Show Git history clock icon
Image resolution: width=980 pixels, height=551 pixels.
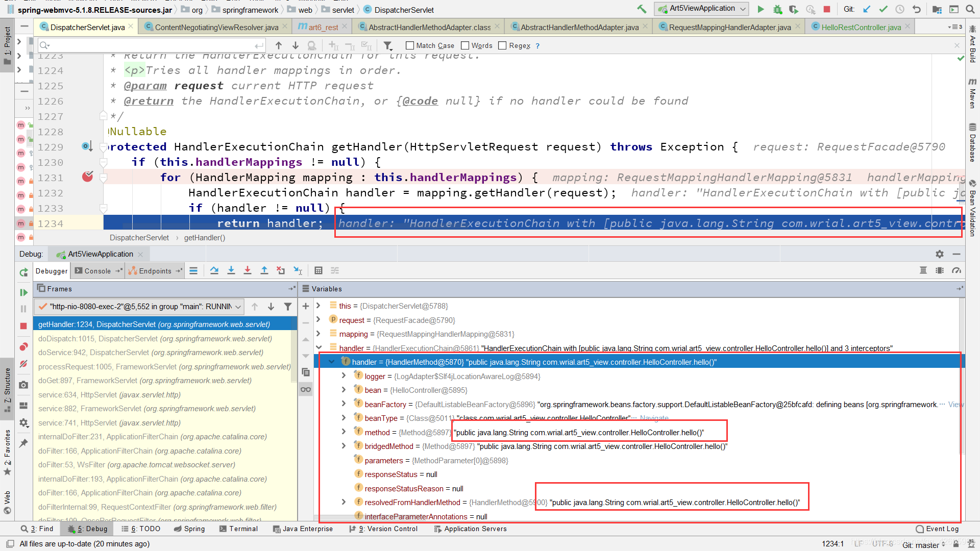(900, 9)
